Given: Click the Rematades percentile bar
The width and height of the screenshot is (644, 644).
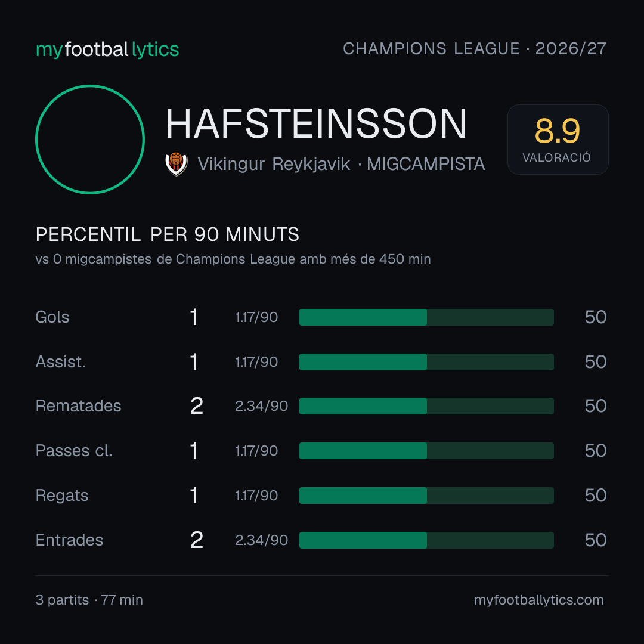Looking at the screenshot, I should pos(426,406).
